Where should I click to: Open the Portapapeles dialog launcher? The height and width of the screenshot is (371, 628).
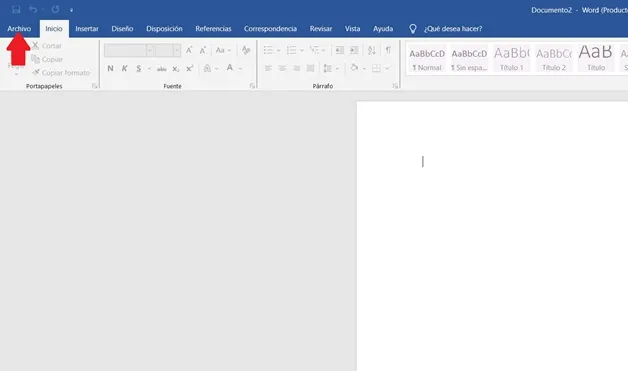(95, 86)
